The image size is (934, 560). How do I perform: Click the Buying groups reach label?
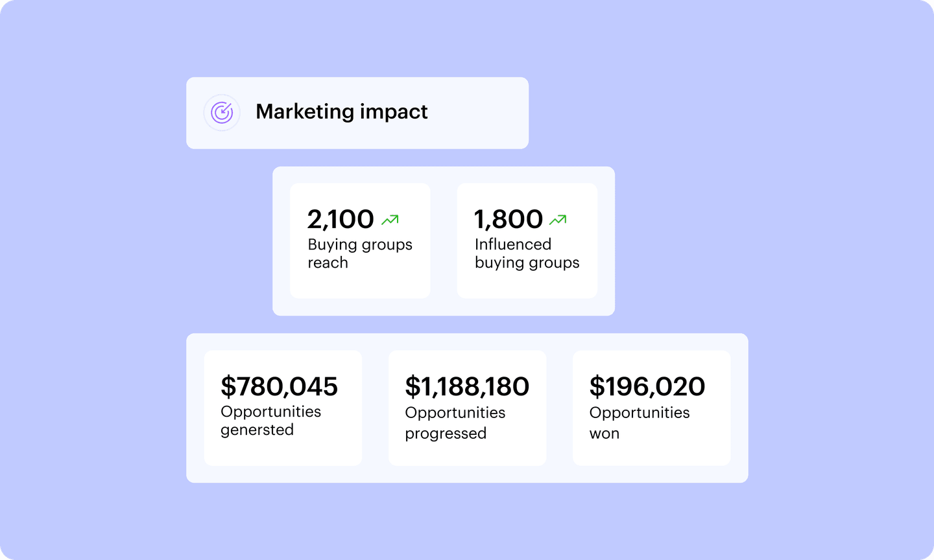point(359,253)
